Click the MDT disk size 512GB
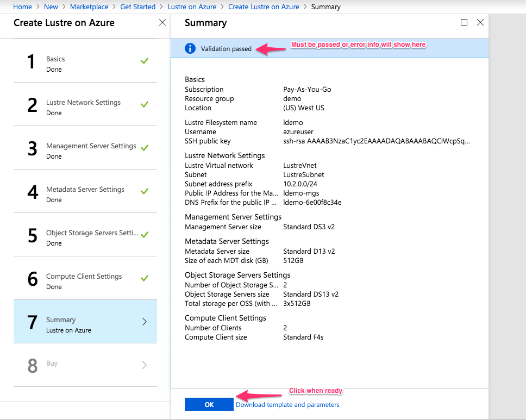Viewport: 526px width, 420px height. point(293,260)
